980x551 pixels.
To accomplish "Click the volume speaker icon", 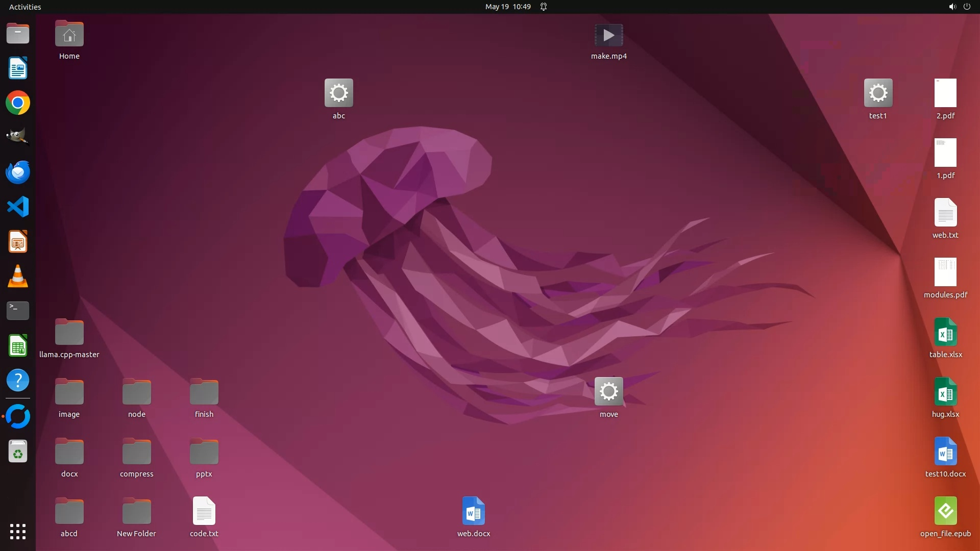I will coord(952,7).
